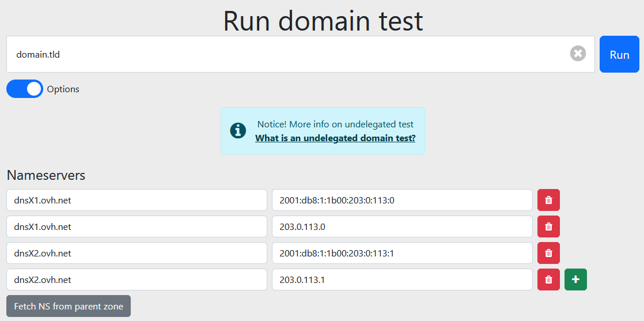This screenshot has width=644, height=321.
Task: Edit the IP field containing 2001:db8:1:1b00:203:0:113:1
Action: pos(401,253)
